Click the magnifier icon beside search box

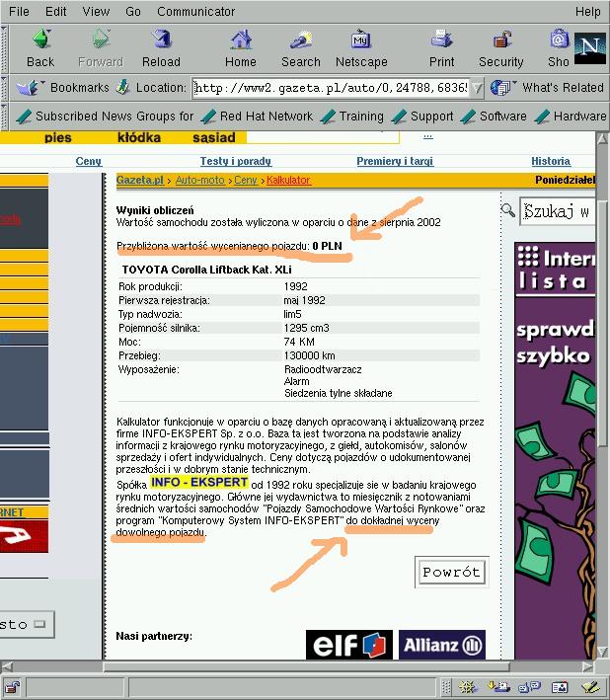click(x=507, y=210)
